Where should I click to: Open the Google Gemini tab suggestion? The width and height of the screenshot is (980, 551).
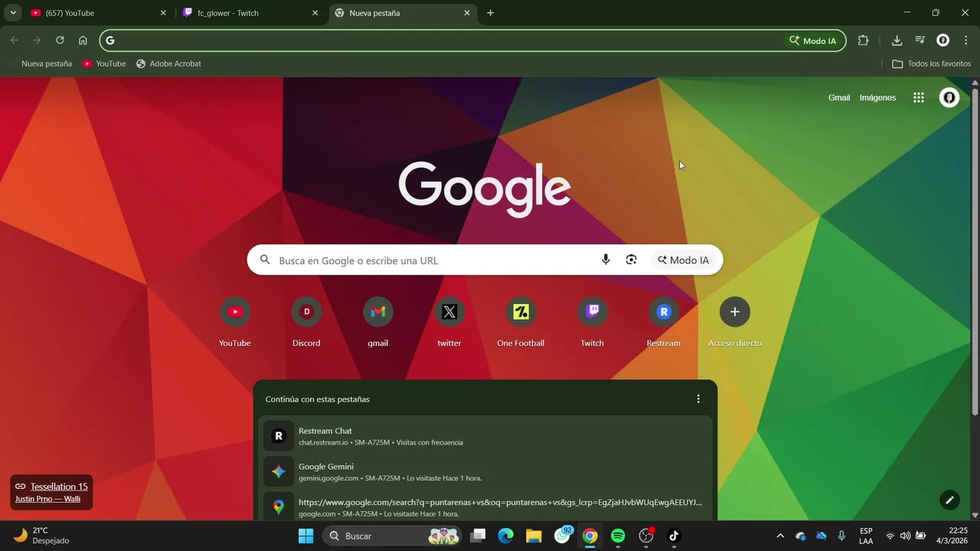[485, 471]
